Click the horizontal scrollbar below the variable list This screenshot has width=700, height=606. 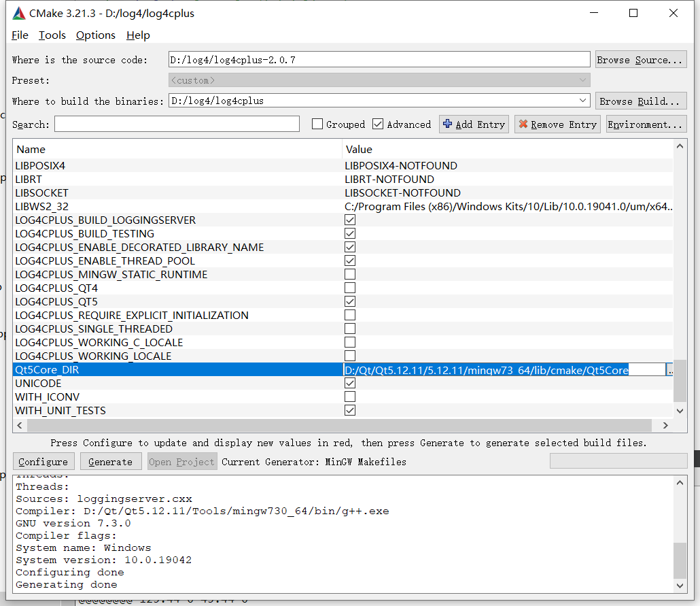click(x=340, y=425)
